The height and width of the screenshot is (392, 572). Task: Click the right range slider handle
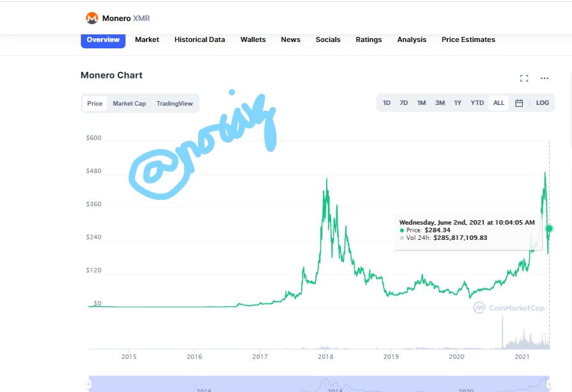[549, 384]
